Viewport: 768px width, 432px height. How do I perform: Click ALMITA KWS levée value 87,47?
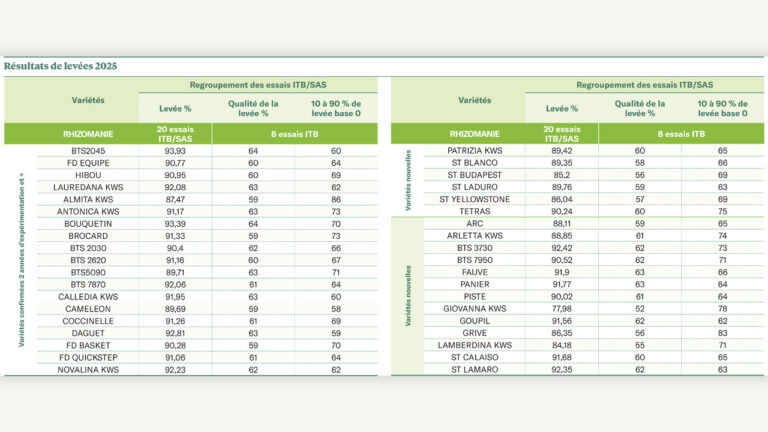point(175,199)
